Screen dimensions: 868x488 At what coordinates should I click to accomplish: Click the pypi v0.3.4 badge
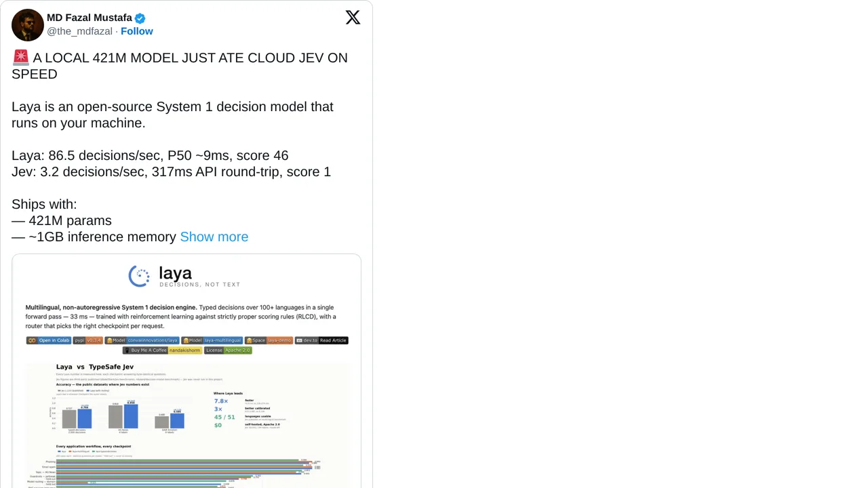coord(88,340)
